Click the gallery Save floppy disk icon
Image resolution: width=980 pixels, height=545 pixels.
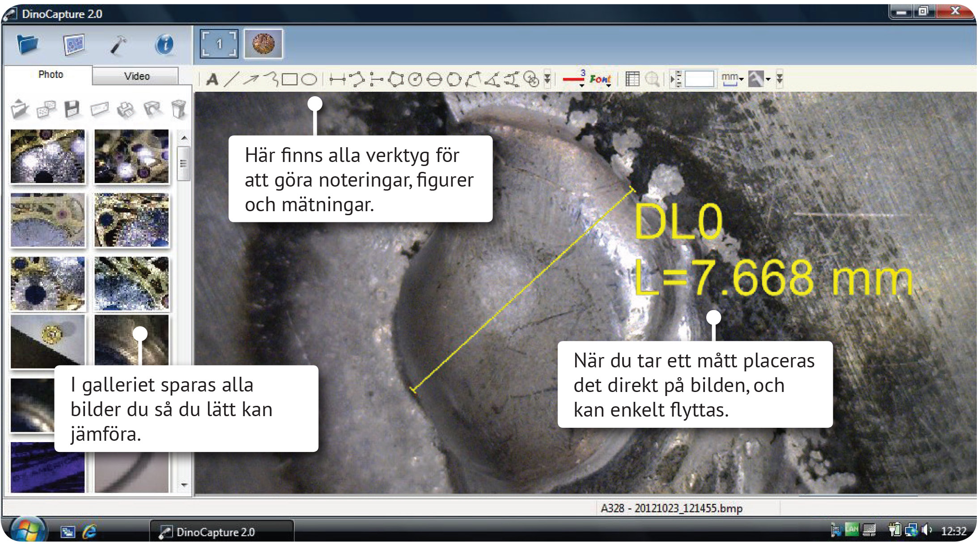[x=72, y=109]
